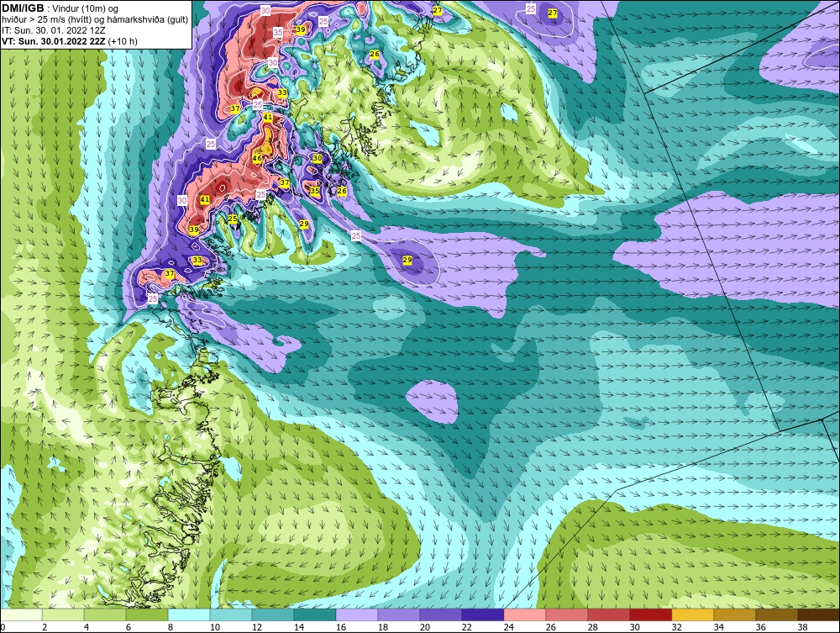Click the brown swatch between 36 and 38
840x633 pixels.
pos(777,615)
